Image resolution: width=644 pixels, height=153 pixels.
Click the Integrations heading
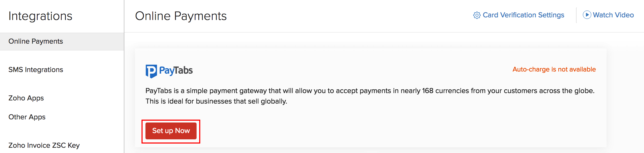click(41, 16)
